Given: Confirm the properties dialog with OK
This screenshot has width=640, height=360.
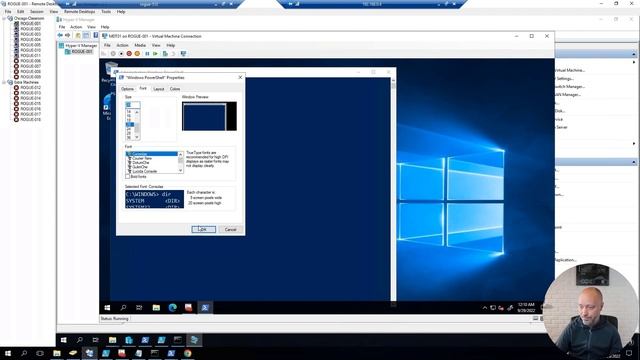Looking at the screenshot, I should [204, 229].
